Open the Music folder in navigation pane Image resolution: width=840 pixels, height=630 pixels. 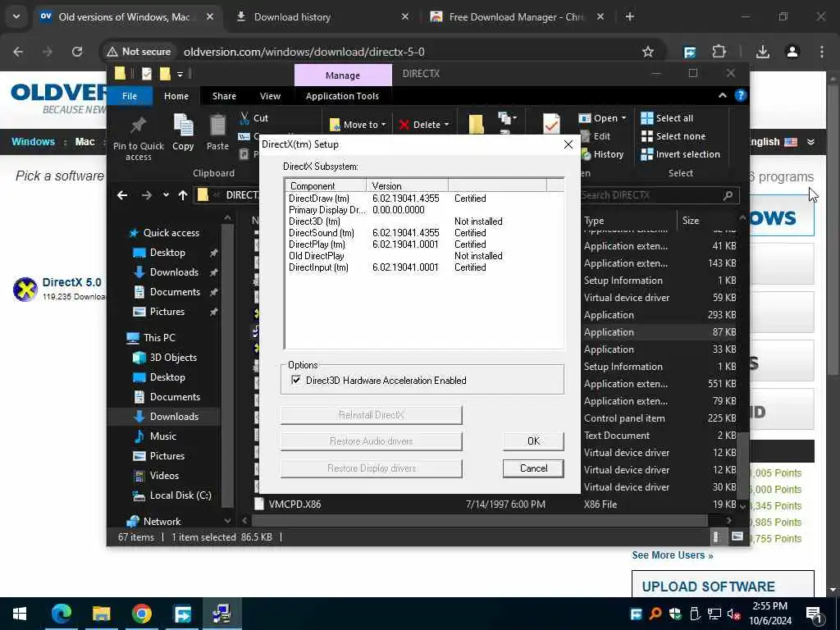point(163,436)
